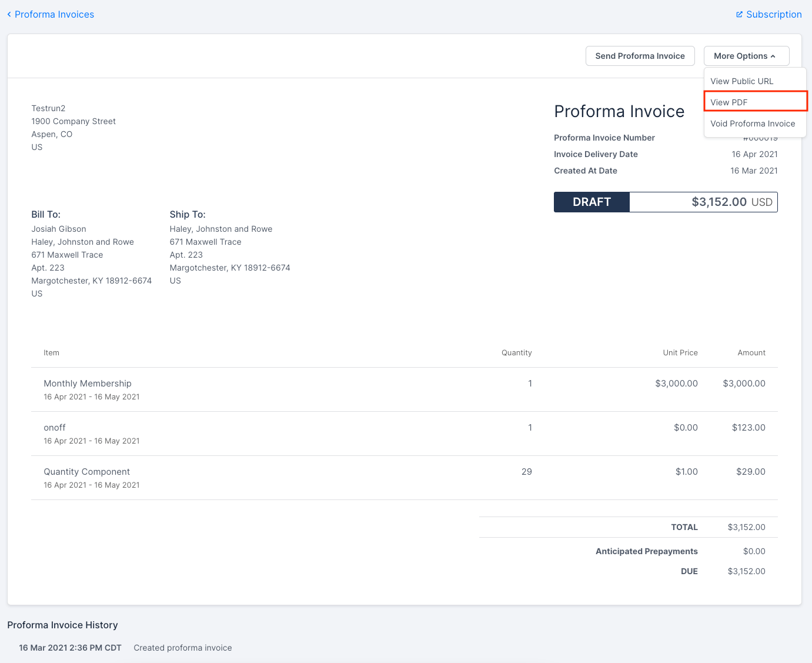Image resolution: width=812 pixels, height=663 pixels.
Task: Click the Quantity column header
Action: [516, 353]
